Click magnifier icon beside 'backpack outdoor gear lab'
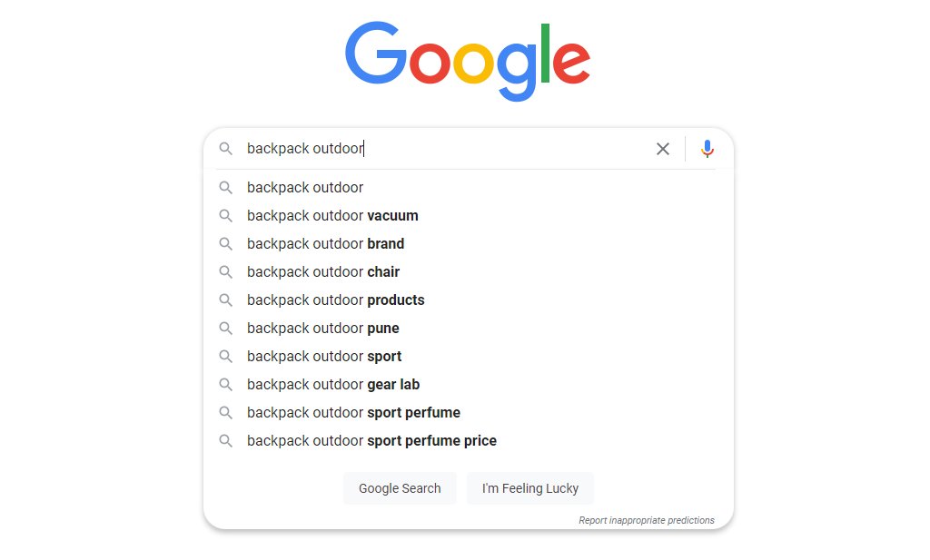930x560 pixels. 226,385
